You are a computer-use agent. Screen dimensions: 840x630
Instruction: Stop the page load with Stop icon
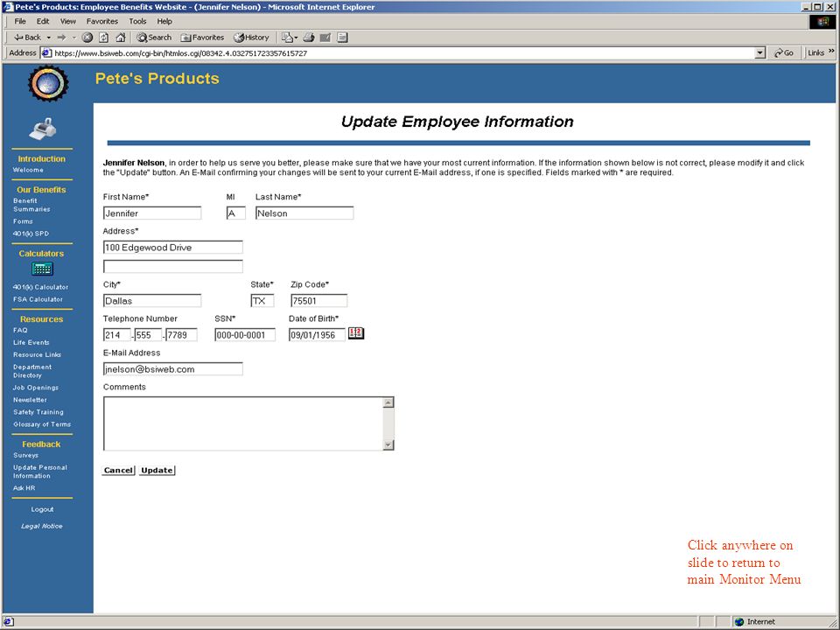[x=87, y=38]
